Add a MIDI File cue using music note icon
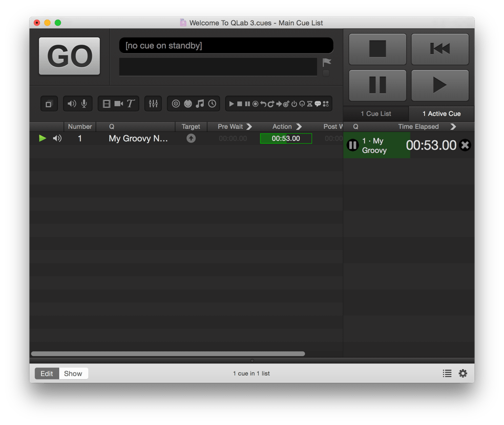Image resolution: width=504 pixels, height=425 pixels. pos(199,104)
